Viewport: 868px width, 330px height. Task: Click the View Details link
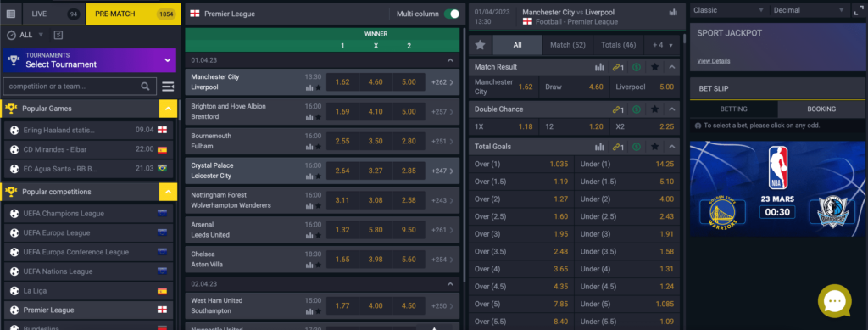pos(713,61)
